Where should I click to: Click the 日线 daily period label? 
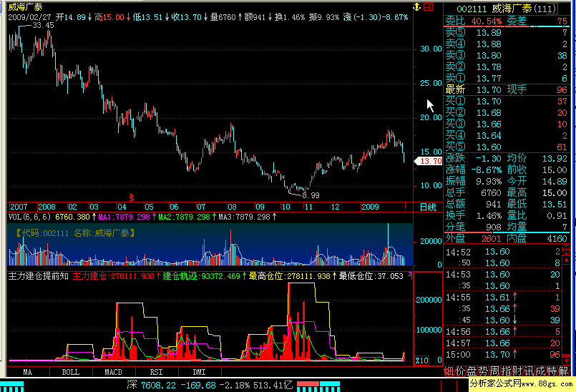tap(428, 207)
